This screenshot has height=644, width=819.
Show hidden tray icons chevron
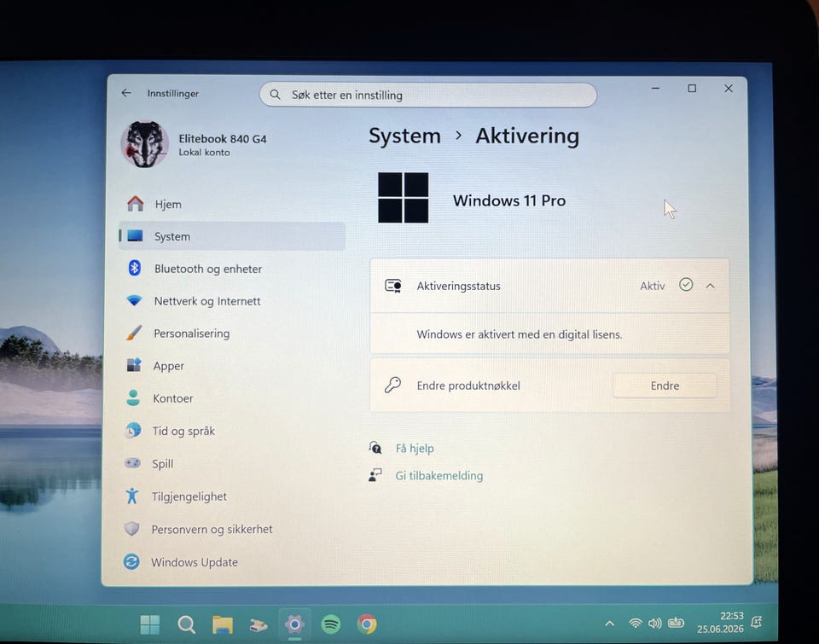[609, 624]
